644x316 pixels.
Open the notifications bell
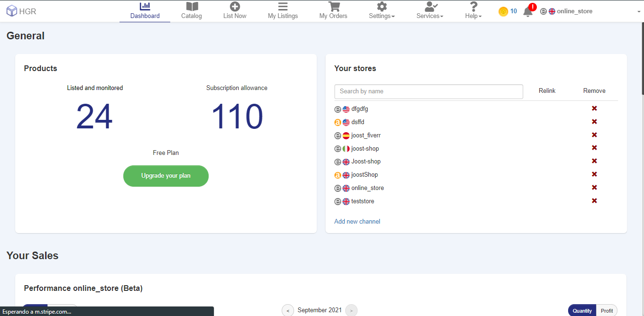pyautogui.click(x=527, y=12)
